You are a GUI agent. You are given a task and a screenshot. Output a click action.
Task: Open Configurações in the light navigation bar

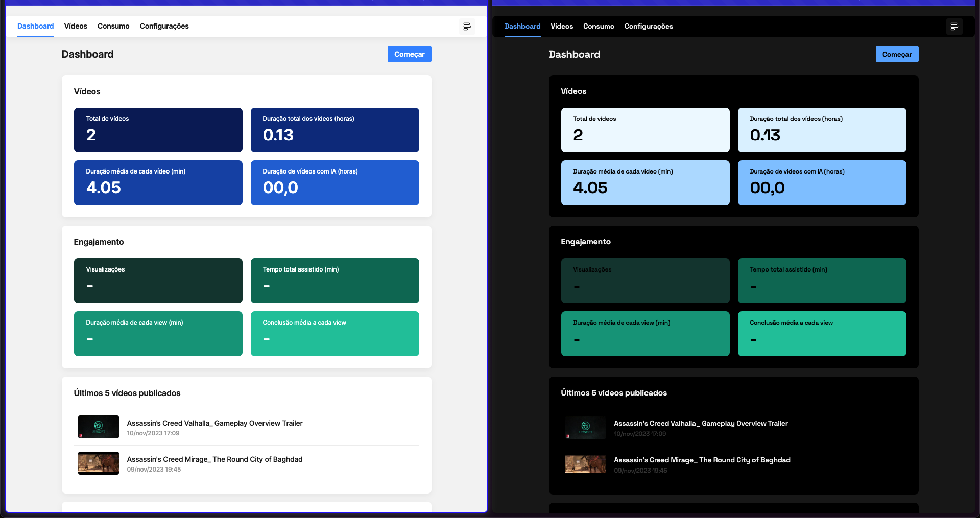(164, 26)
